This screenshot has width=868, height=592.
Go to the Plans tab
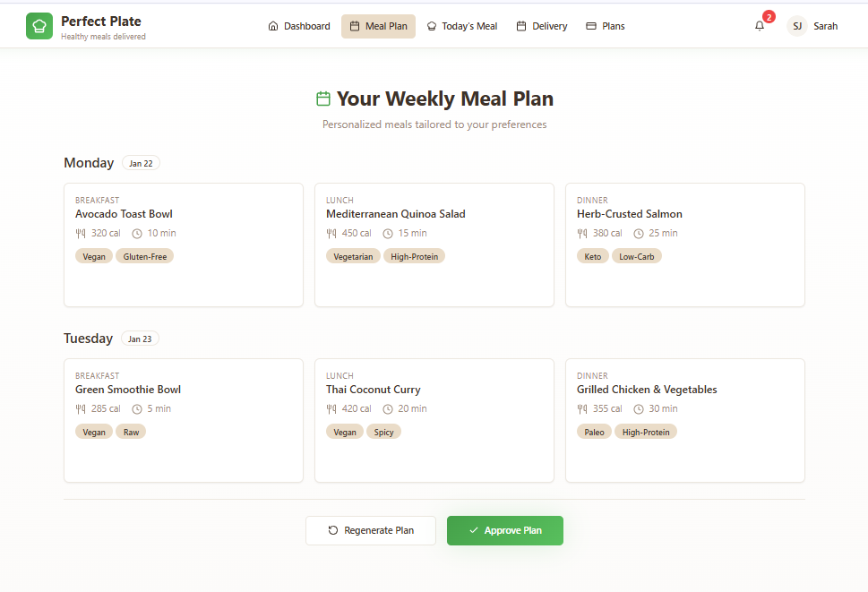pos(605,26)
